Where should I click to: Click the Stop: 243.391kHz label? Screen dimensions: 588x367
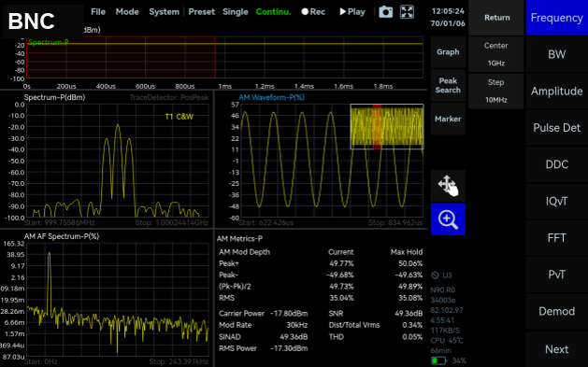[179, 361]
